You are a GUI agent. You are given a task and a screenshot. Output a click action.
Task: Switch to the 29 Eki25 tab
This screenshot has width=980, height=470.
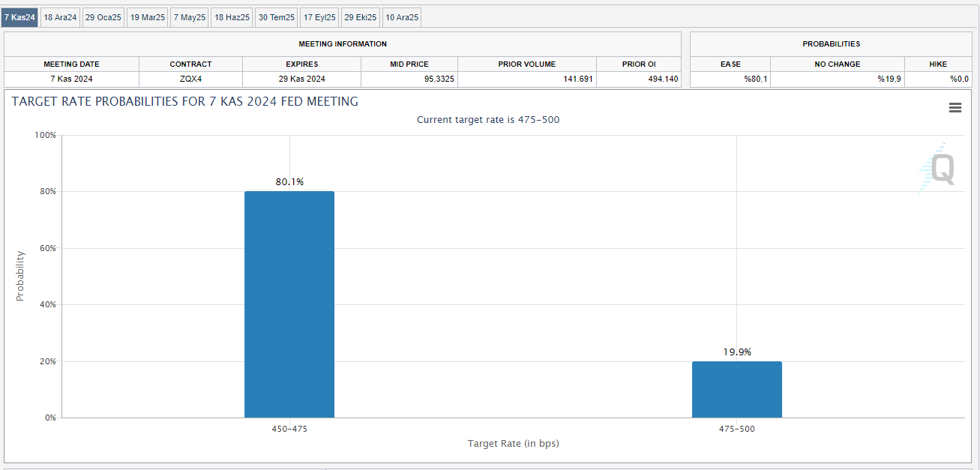(x=360, y=17)
